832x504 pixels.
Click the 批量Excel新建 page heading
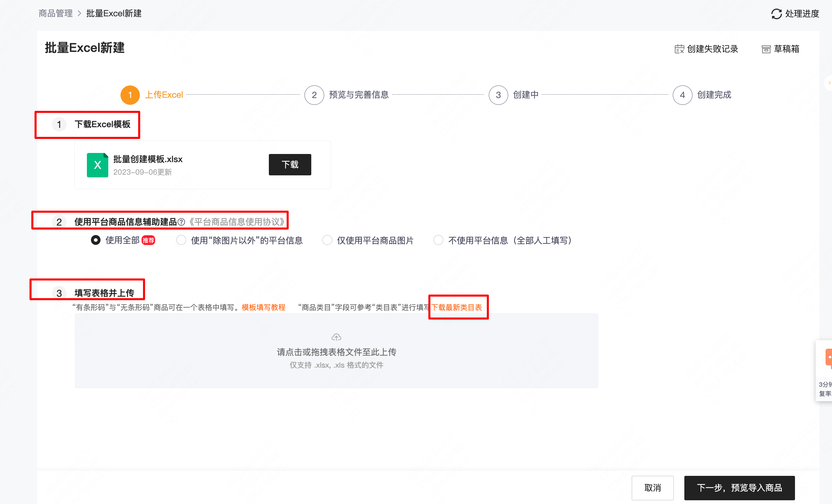click(85, 48)
